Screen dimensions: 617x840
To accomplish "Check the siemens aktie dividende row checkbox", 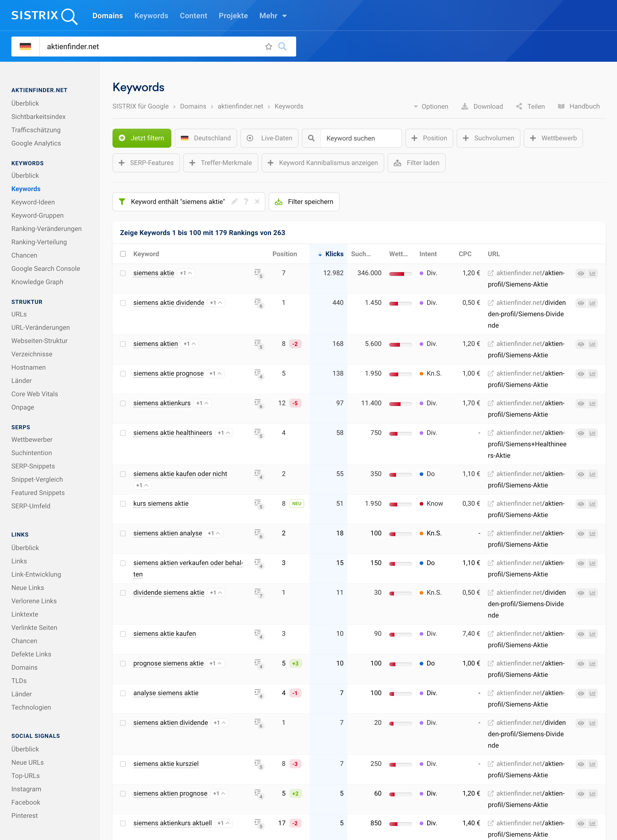I will point(123,303).
